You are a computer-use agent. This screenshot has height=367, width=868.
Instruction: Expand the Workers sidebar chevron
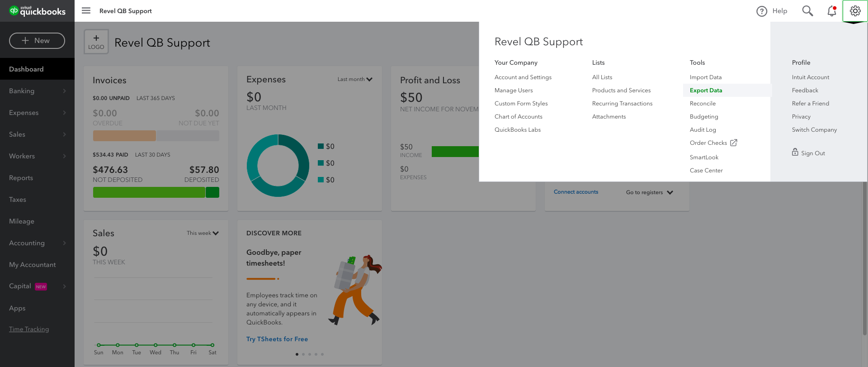(x=64, y=156)
